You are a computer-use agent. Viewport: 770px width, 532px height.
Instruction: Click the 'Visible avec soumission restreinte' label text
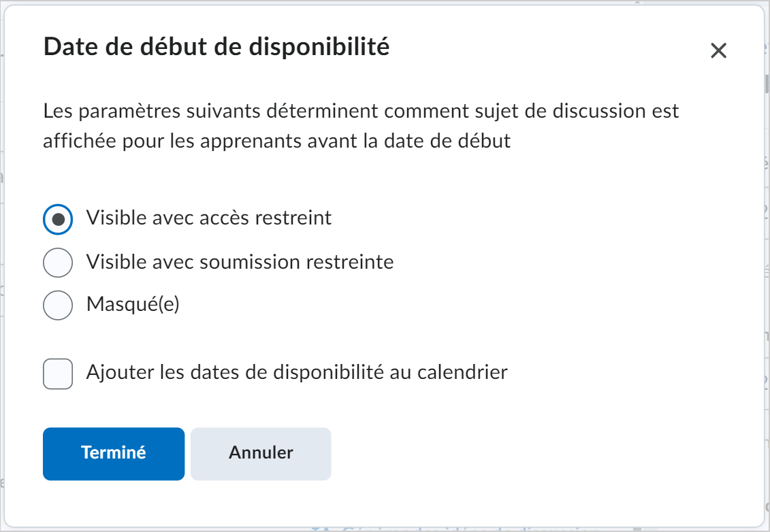(x=240, y=262)
